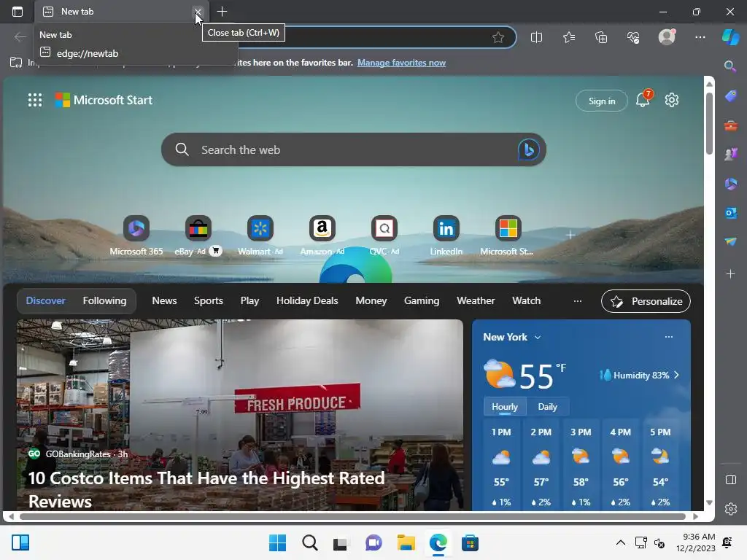The width and height of the screenshot is (747, 560).
Task: Open sidebar Microsoft 365 icon
Action: (731, 183)
